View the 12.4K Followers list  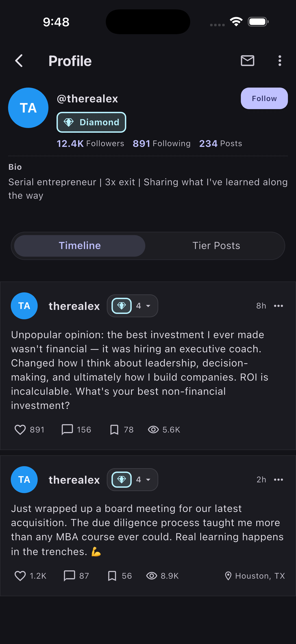click(x=90, y=143)
